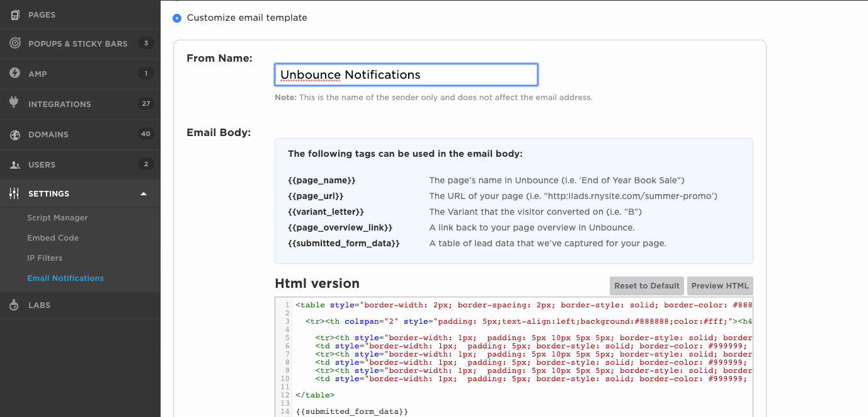Open IP Filters settings
The height and width of the screenshot is (417, 868).
[x=45, y=258]
